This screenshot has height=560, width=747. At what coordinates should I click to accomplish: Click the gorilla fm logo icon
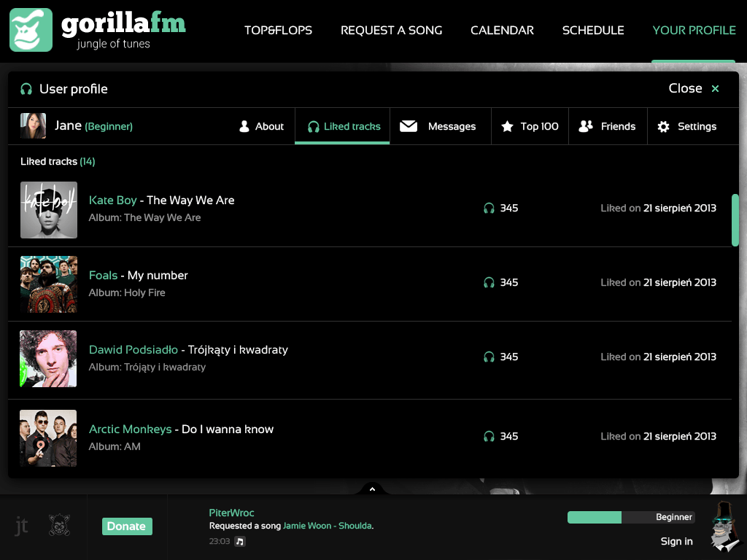[x=31, y=29]
